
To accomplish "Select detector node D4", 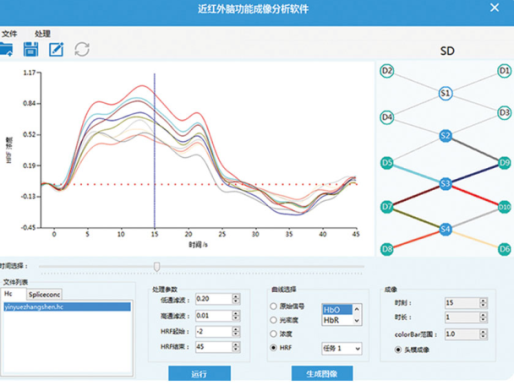I will pos(387,117).
